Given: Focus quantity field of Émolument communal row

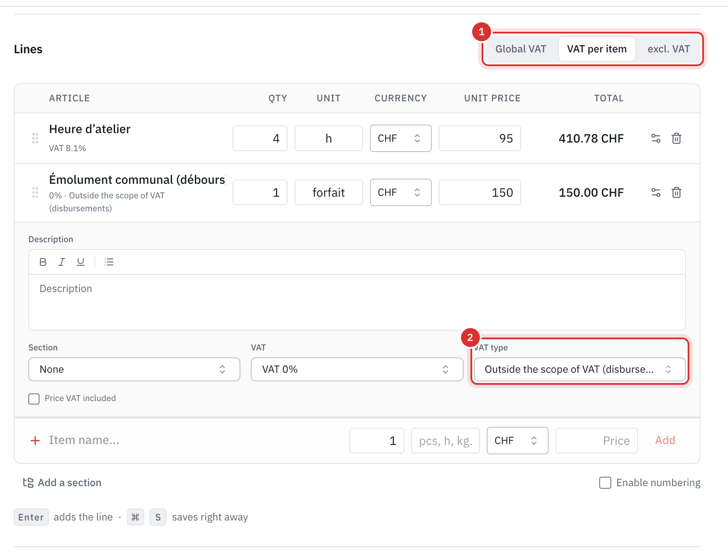Looking at the screenshot, I should [260, 192].
